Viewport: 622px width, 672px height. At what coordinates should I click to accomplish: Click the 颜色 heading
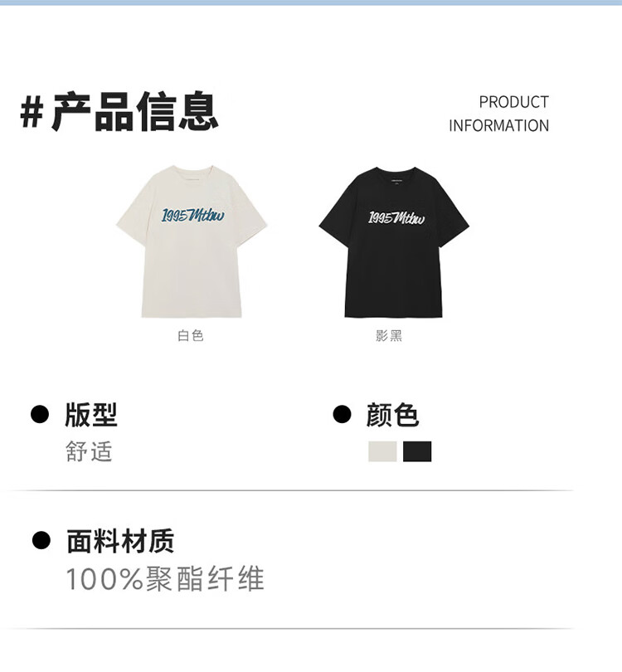[392, 415]
